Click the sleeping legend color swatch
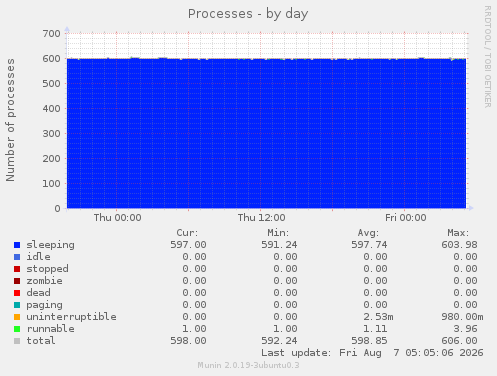Screen dimensions: 497x376 [x=17, y=245]
